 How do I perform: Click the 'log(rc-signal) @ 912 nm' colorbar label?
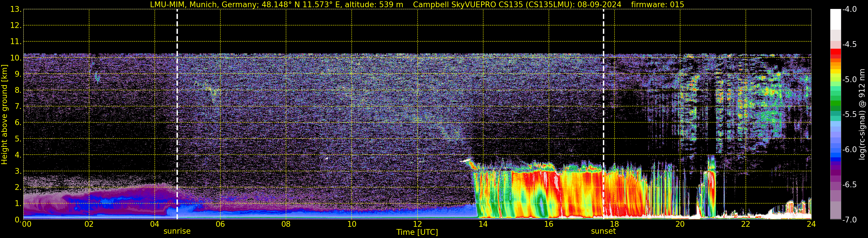[x=862, y=114]
